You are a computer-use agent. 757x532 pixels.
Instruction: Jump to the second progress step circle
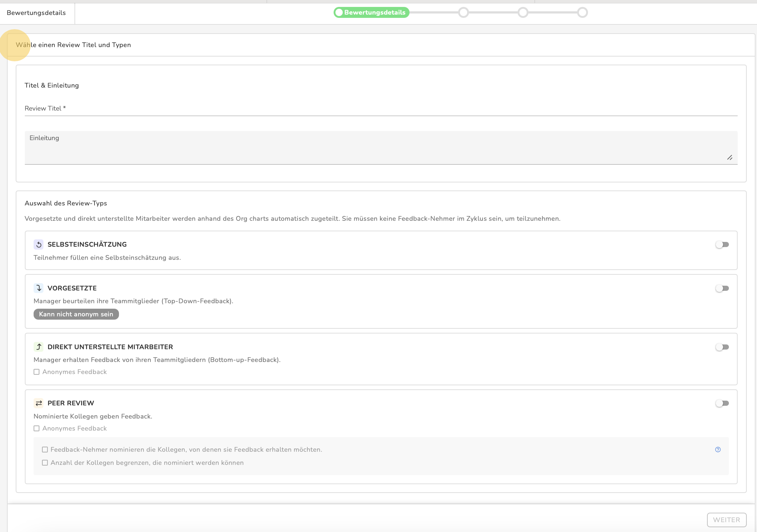tap(463, 12)
